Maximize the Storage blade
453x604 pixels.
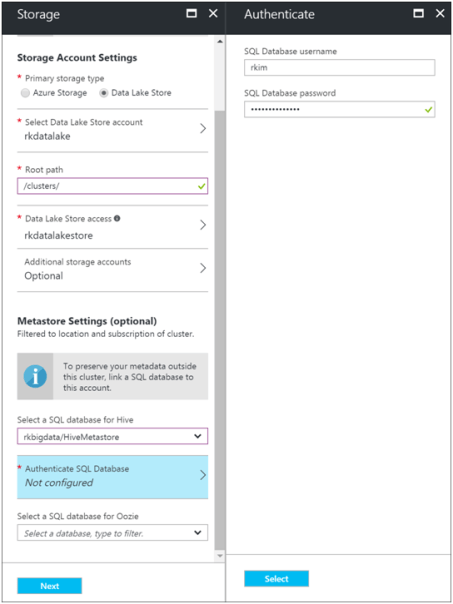click(191, 14)
